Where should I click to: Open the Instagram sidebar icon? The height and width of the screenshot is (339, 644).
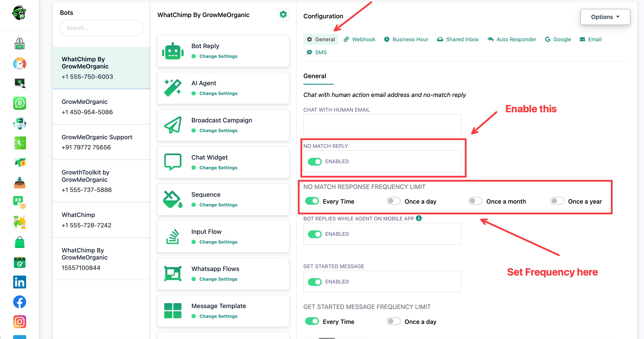click(x=19, y=322)
